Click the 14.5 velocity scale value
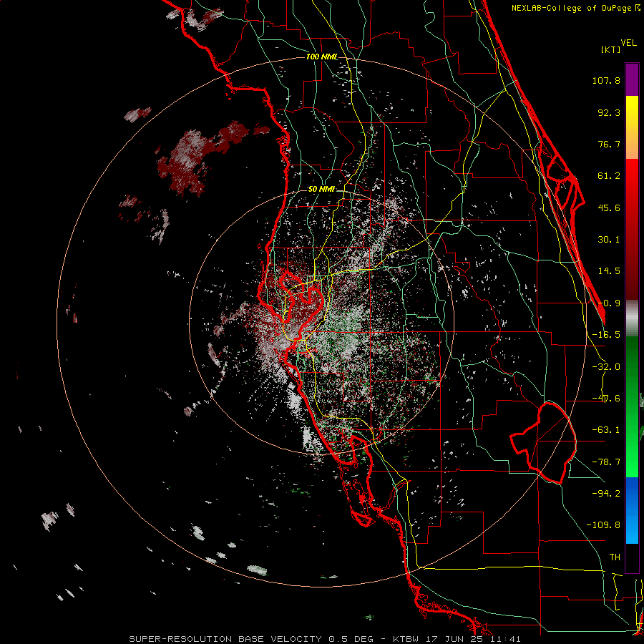This screenshot has height=644, width=644. [609, 271]
